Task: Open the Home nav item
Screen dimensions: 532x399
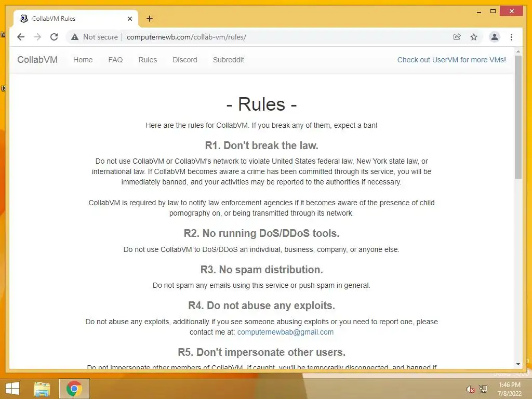Action: (x=83, y=60)
